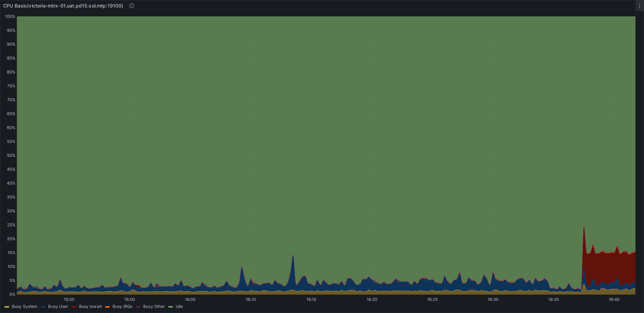Viewport: 644px width, 313px height.
Task: Open the CPU Basic panel title
Action: coord(63,6)
